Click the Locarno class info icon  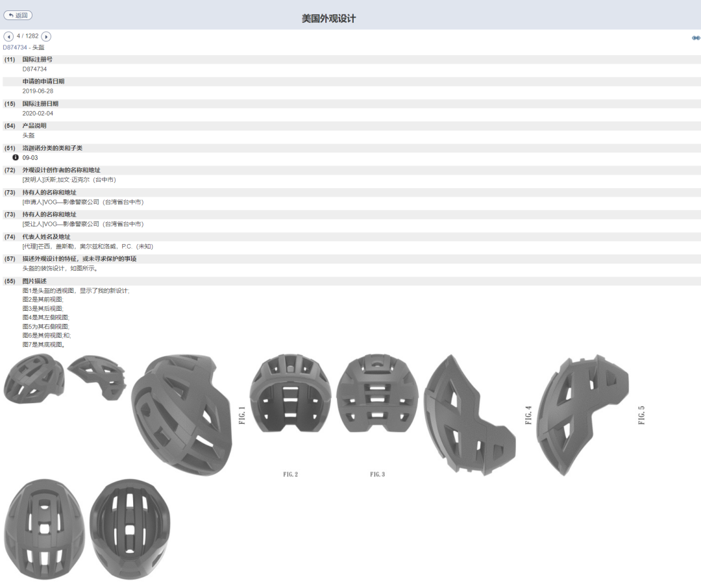(16, 158)
